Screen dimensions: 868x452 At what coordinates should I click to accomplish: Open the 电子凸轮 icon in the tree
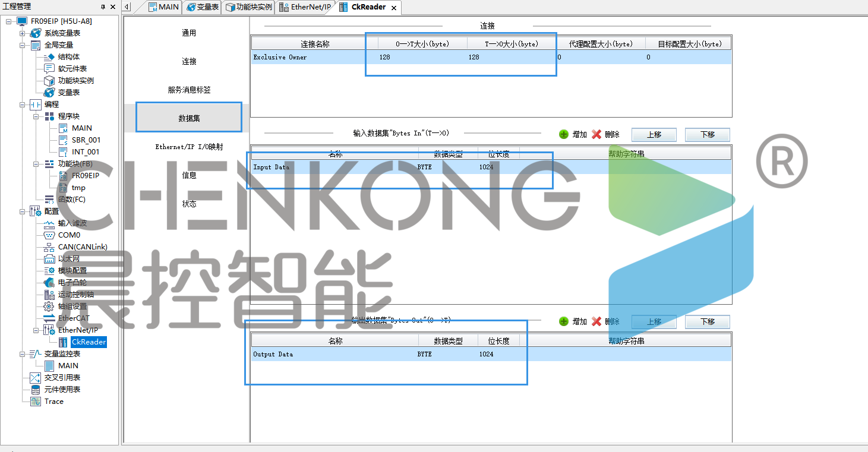[49, 283]
